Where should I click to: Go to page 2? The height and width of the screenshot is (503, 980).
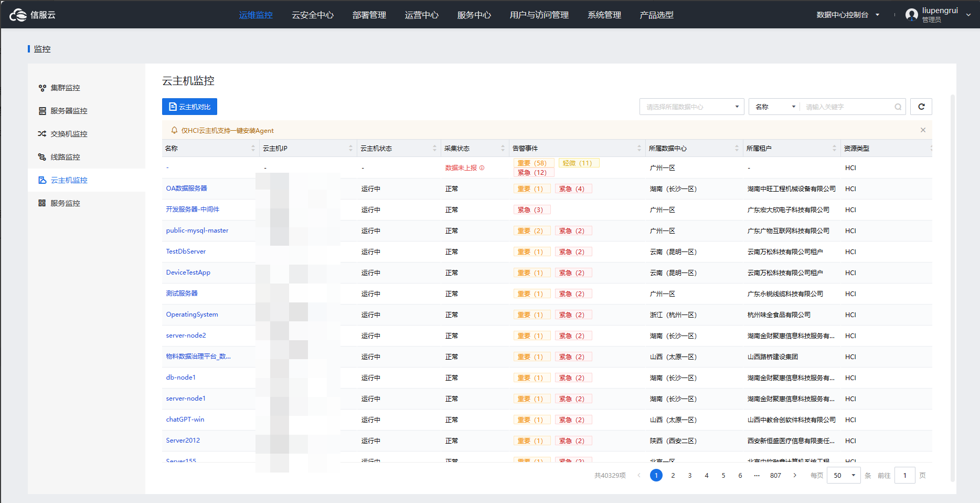pyautogui.click(x=673, y=475)
